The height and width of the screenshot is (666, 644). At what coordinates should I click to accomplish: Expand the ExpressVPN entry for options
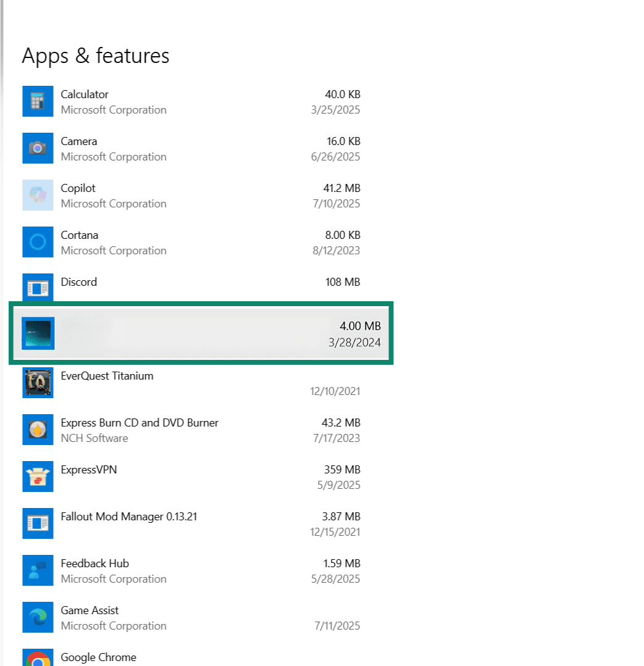(185, 477)
